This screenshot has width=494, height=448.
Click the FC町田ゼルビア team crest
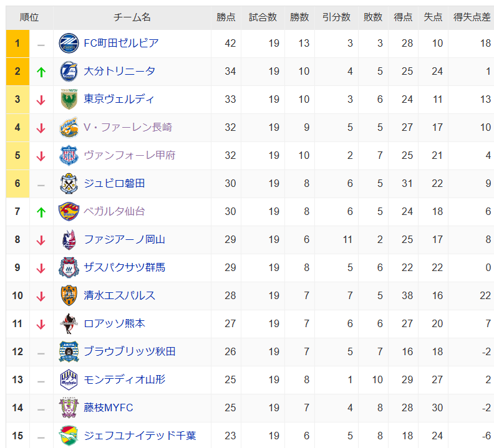pyautogui.click(x=69, y=44)
